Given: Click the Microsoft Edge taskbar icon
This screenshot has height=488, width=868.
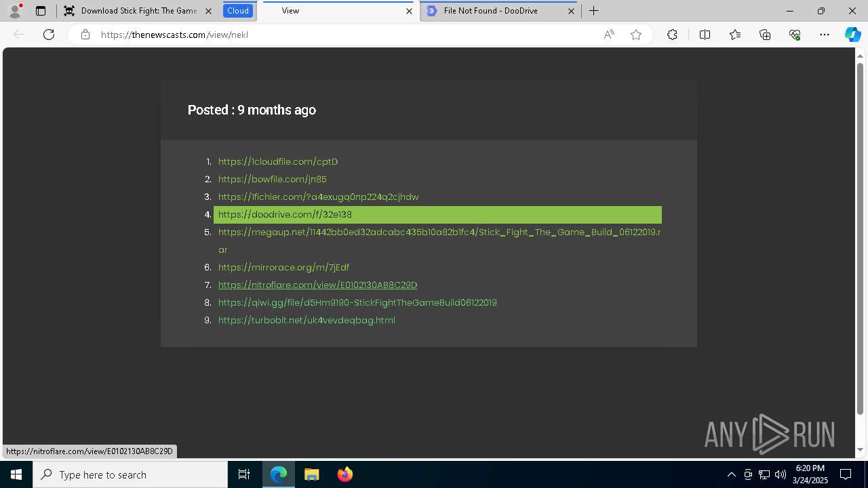Looking at the screenshot, I should click(x=279, y=474).
